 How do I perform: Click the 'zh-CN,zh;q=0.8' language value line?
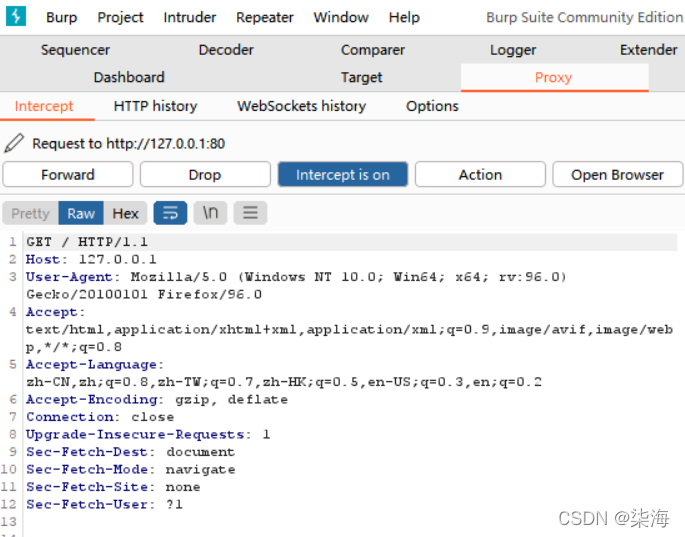(x=284, y=381)
